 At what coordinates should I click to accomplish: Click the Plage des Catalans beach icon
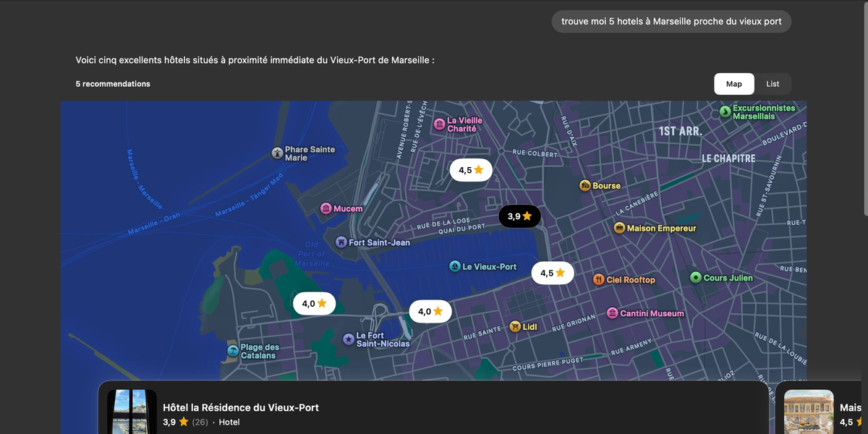[234, 352]
